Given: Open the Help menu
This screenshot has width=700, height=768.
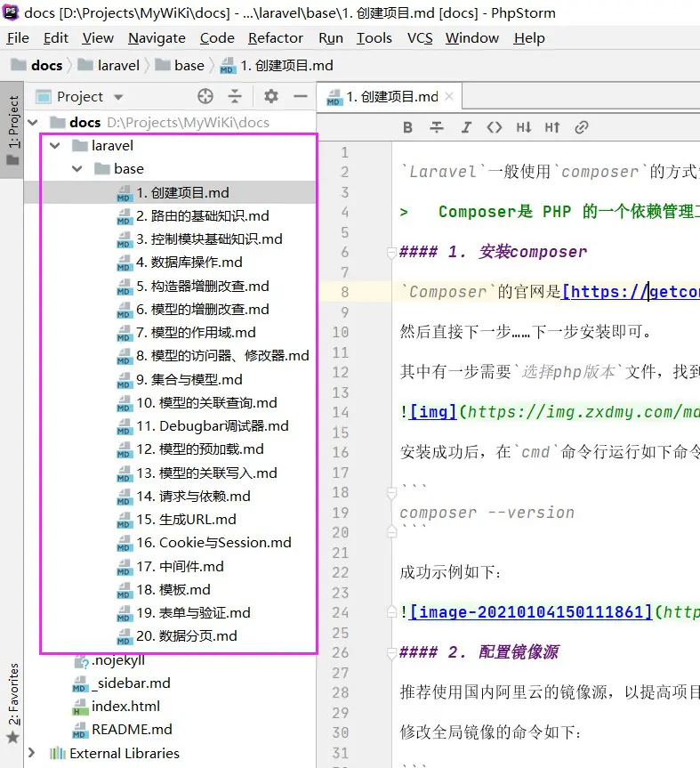Looking at the screenshot, I should tap(528, 37).
